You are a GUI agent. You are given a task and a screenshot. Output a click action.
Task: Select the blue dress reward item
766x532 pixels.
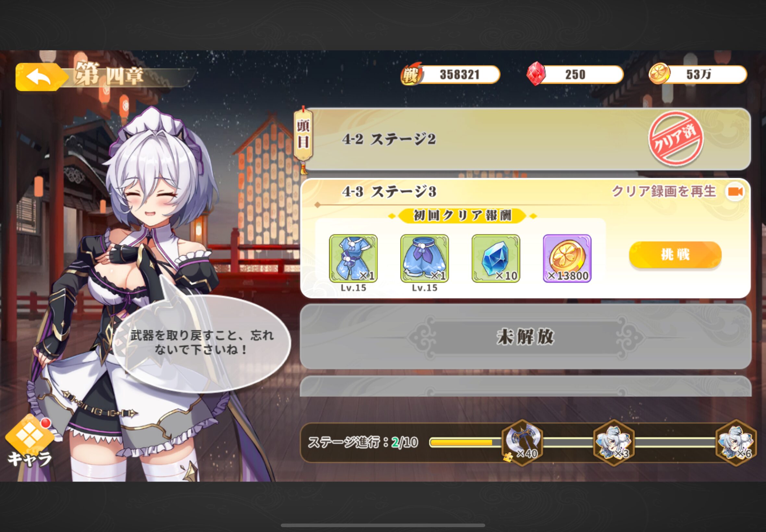click(x=353, y=258)
